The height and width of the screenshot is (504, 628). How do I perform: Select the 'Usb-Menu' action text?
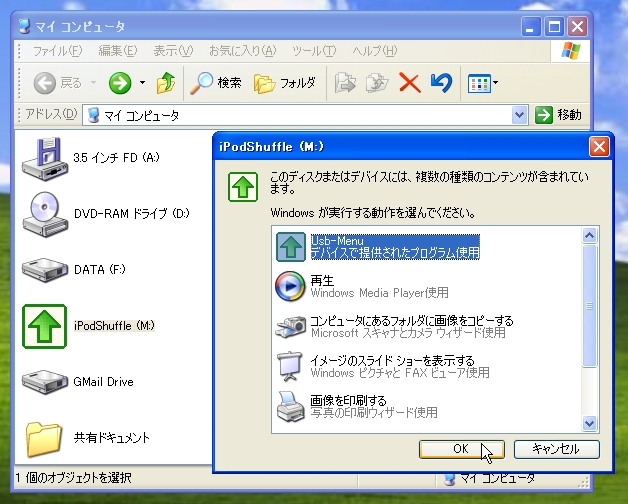pyautogui.click(x=338, y=241)
